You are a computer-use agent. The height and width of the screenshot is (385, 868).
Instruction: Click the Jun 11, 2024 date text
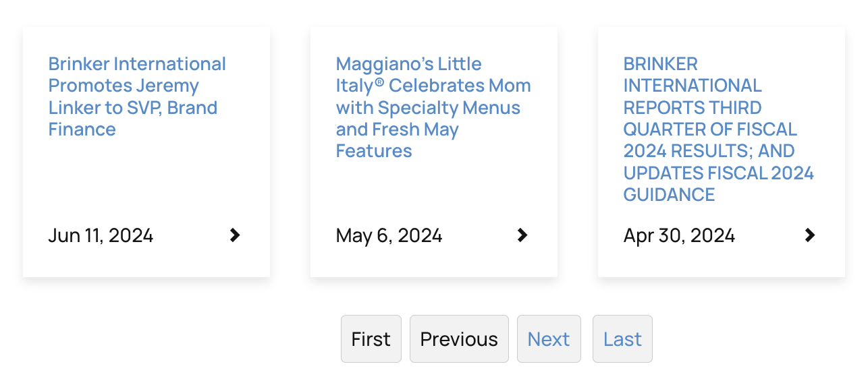point(101,235)
